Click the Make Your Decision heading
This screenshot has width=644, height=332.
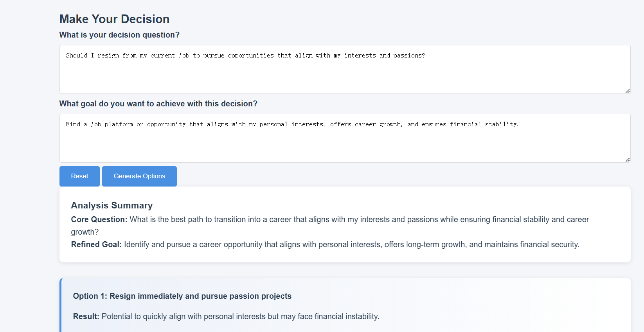point(114,19)
